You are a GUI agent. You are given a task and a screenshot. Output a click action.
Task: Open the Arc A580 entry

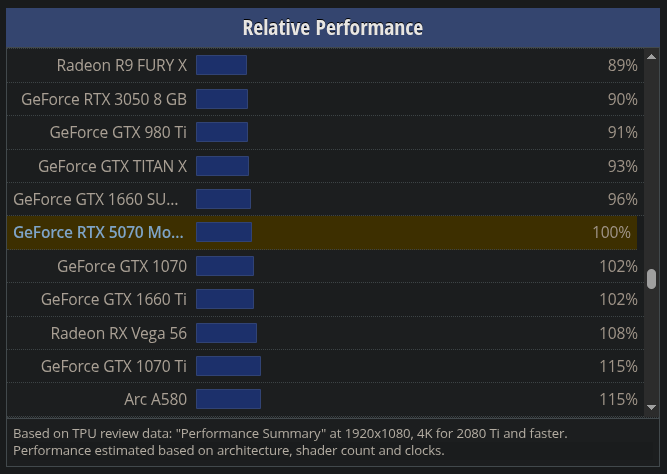156,400
